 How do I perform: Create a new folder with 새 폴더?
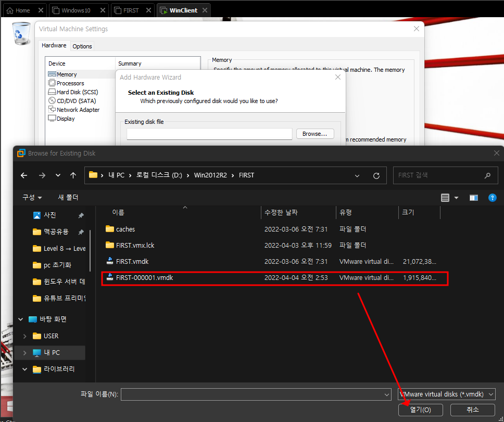[68, 197]
